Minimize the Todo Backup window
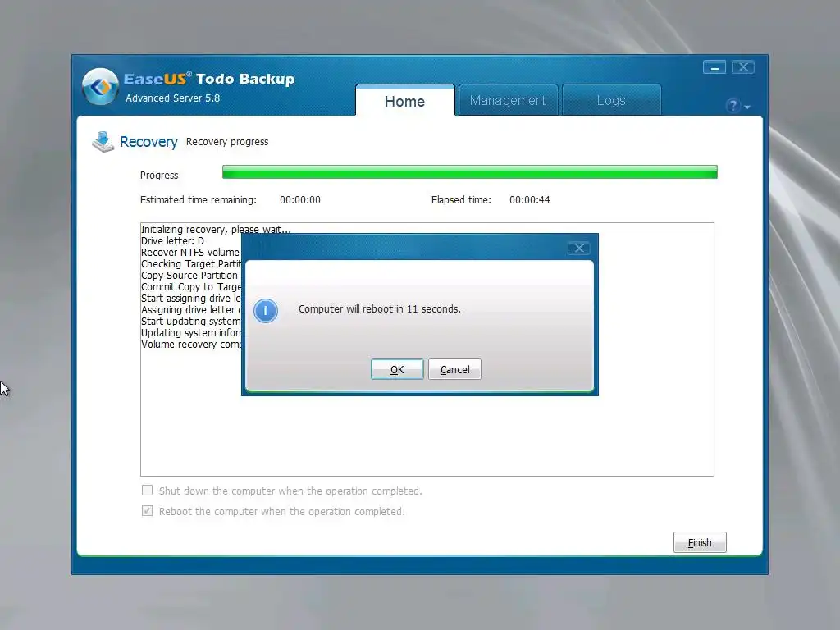The width and height of the screenshot is (840, 630). pos(714,67)
